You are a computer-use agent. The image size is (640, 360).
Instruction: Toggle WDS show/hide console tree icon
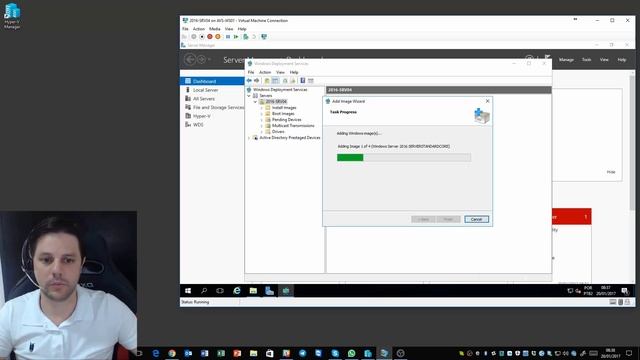click(275, 81)
